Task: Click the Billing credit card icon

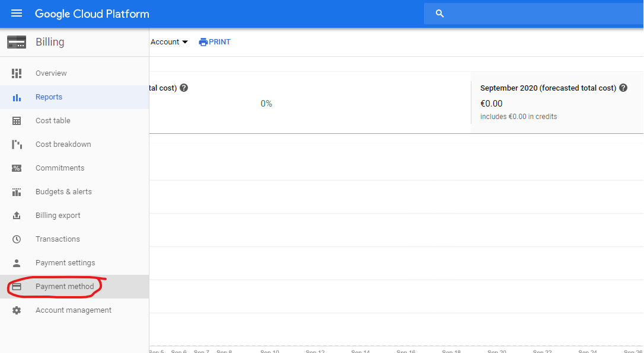Action: pos(17,42)
